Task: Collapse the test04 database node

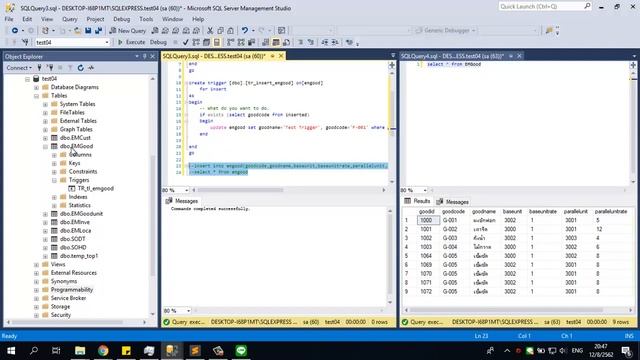Action: pos(27,79)
